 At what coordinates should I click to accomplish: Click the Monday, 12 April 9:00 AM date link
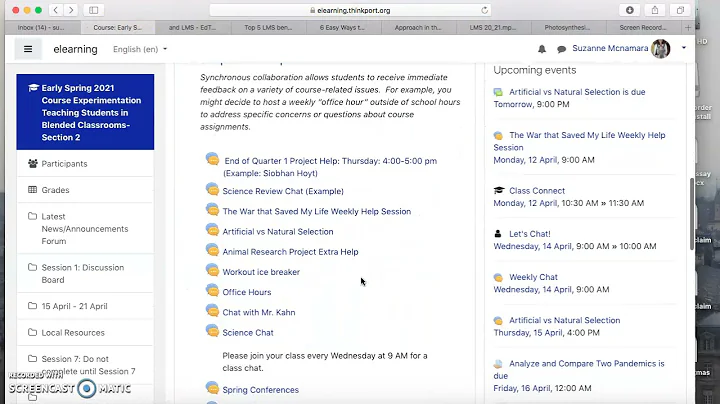pos(525,160)
